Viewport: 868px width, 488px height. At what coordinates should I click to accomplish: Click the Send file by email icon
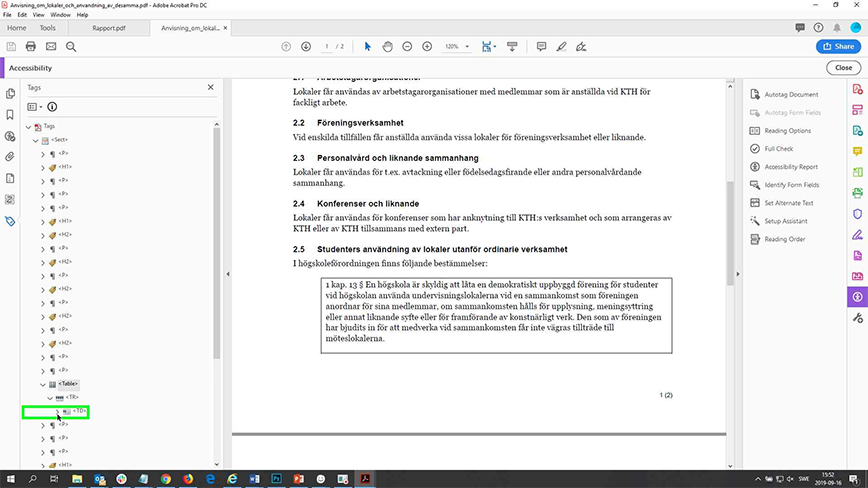click(x=51, y=46)
